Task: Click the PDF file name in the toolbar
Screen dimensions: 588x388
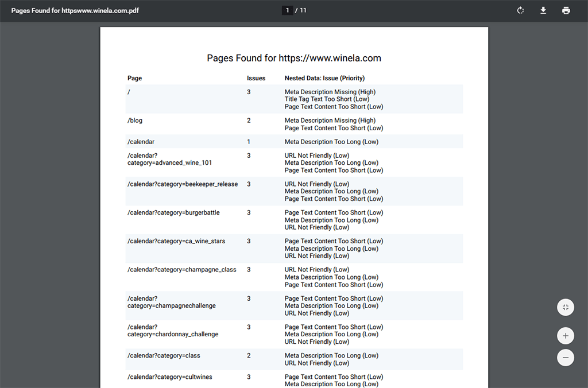Action: (75, 10)
